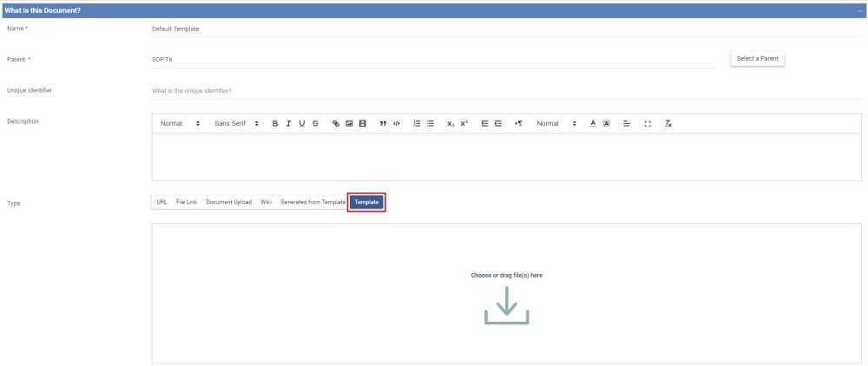This screenshot has width=868, height=366.
Task: Clear text formatting
Action: [667, 124]
